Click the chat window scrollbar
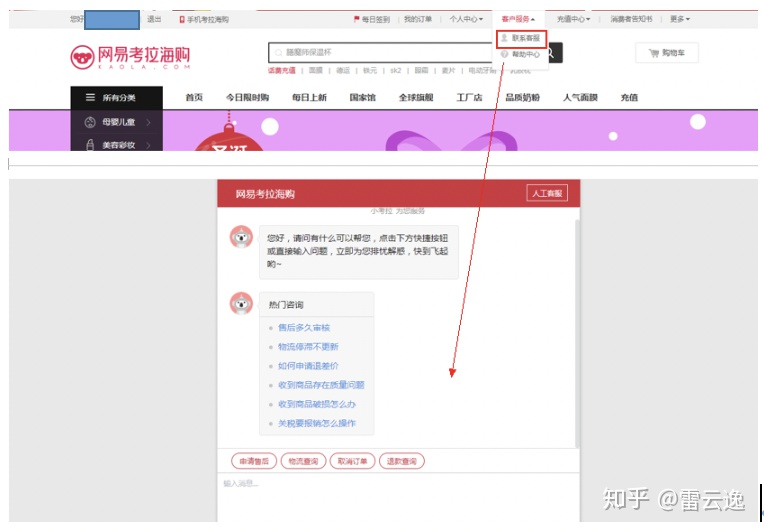 (x=577, y=334)
